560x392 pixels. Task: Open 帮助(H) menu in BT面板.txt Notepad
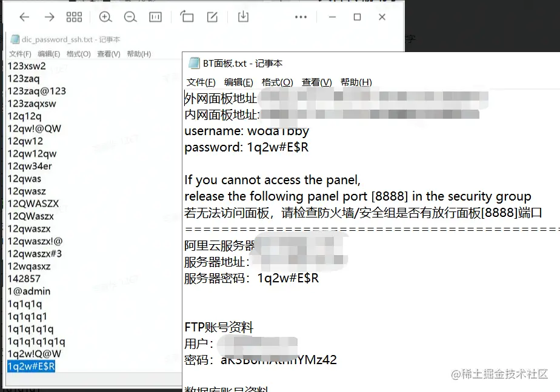356,82
